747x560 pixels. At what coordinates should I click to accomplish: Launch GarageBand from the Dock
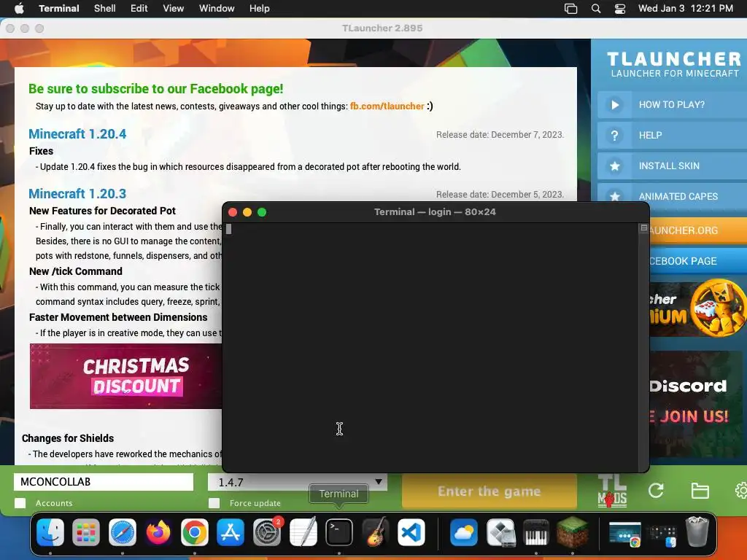tap(376, 532)
